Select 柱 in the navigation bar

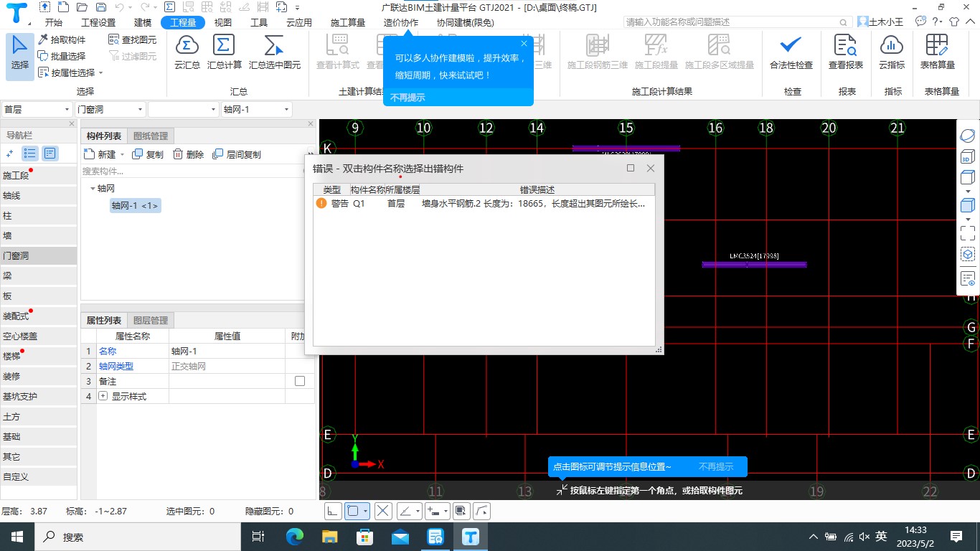(39, 215)
